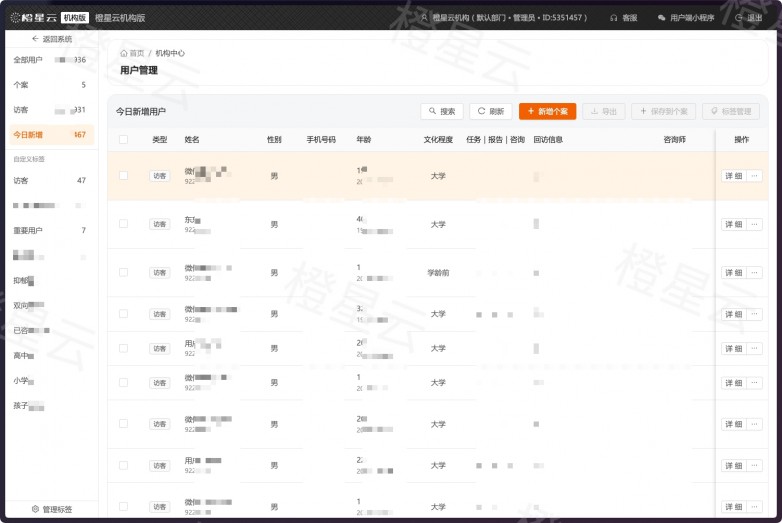Check the first user row checkbox
Viewport: 782px width, 523px height.
coord(124,176)
